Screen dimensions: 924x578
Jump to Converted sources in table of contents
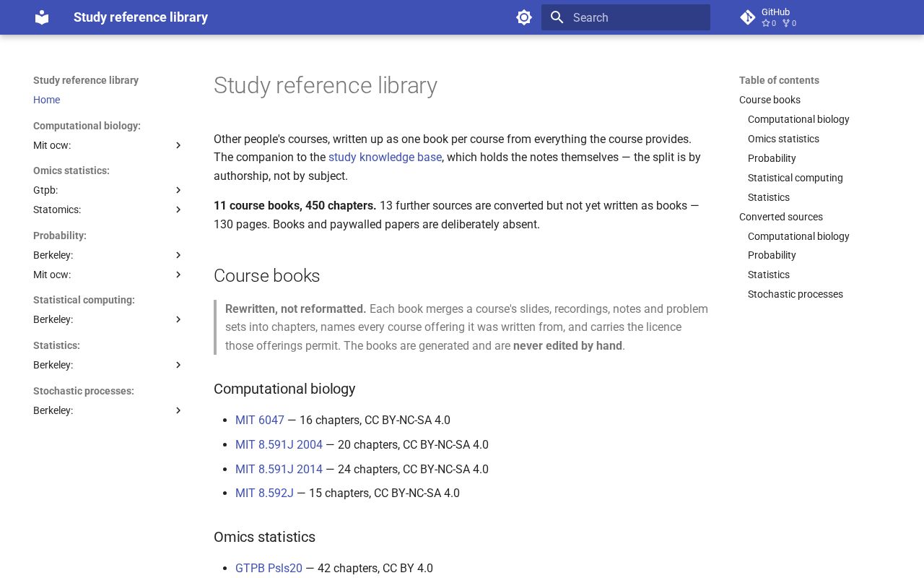point(781,217)
